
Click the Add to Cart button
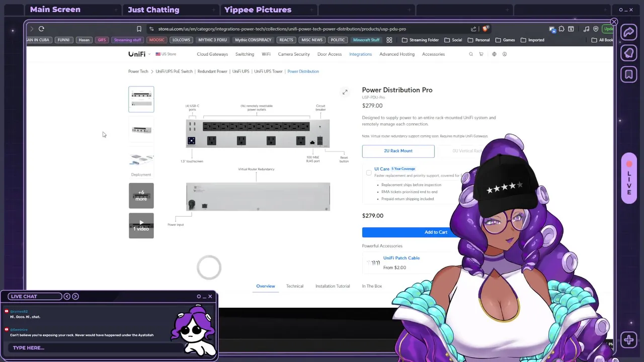[x=436, y=232]
